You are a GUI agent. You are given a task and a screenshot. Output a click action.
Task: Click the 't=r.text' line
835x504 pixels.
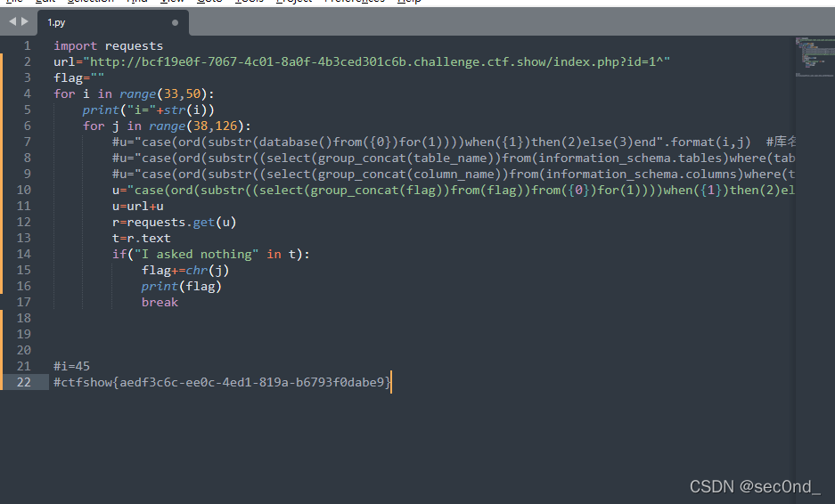click(x=141, y=238)
